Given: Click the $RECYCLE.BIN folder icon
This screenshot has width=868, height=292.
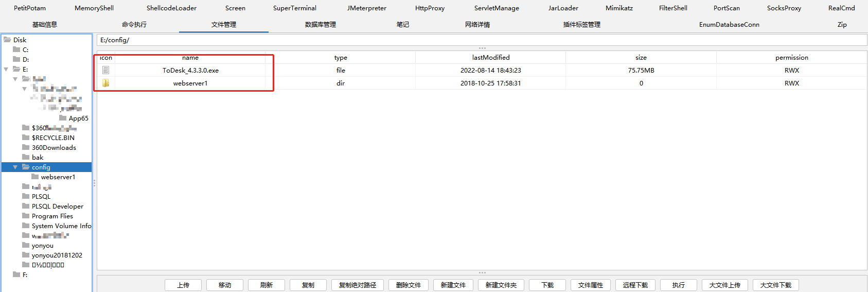Looking at the screenshot, I should click(x=26, y=138).
